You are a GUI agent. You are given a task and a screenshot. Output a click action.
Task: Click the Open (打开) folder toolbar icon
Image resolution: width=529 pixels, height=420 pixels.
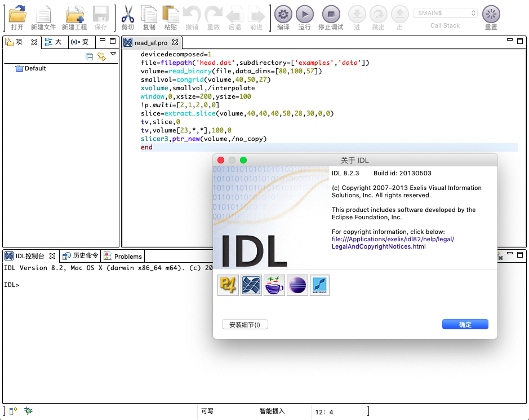tap(17, 14)
